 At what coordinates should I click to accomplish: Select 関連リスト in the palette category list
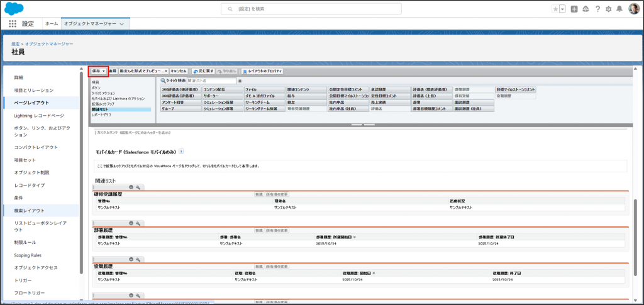101,109
